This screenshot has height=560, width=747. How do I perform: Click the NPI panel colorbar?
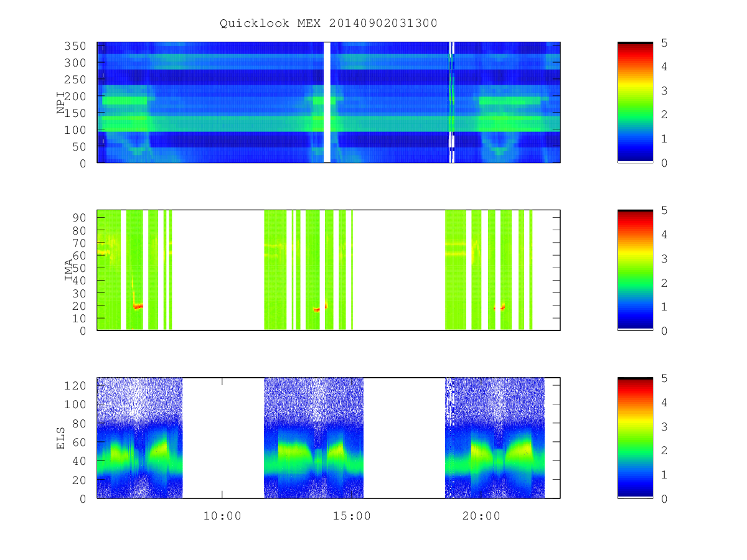tap(635, 103)
